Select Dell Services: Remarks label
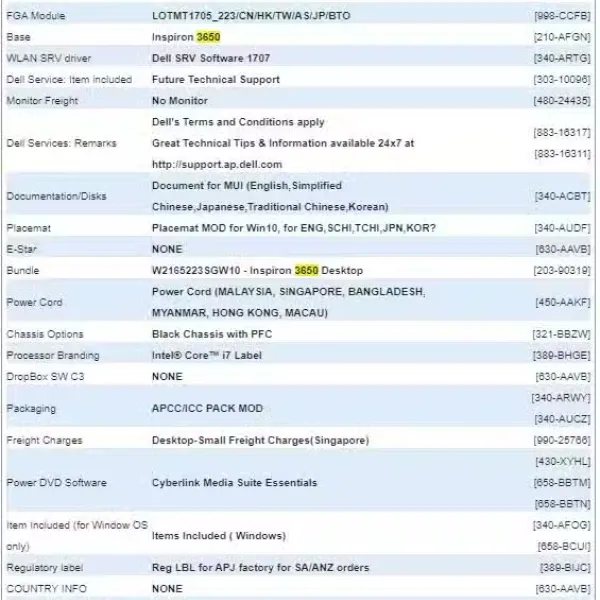The height and width of the screenshot is (600, 600). coord(61,143)
